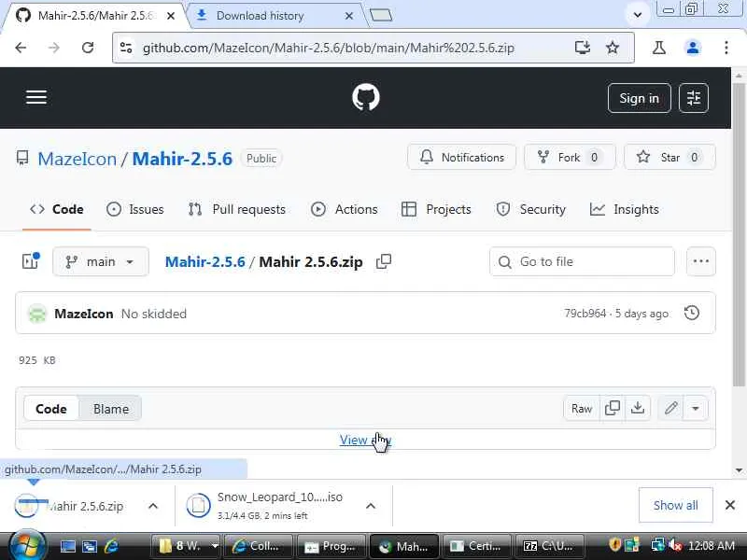Click the Go to file search field
This screenshot has width=747, height=560.
click(x=582, y=261)
